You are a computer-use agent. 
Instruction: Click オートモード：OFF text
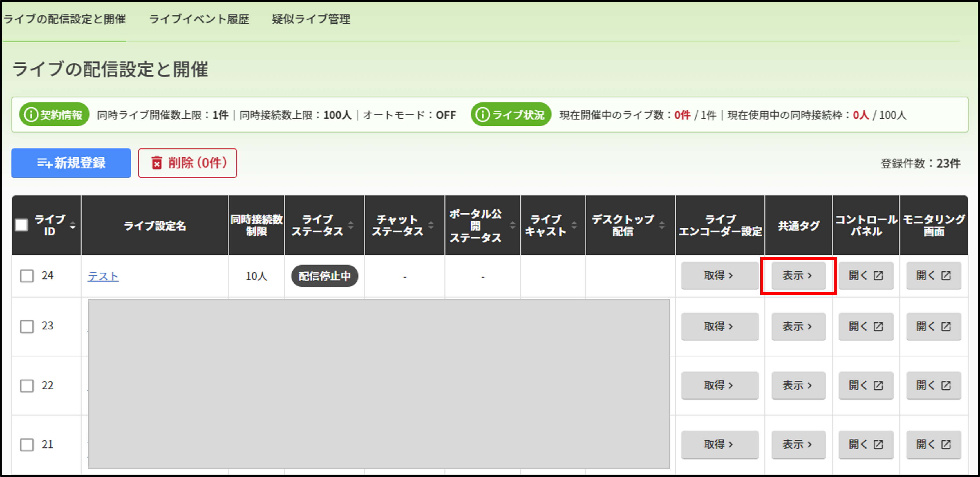click(409, 115)
